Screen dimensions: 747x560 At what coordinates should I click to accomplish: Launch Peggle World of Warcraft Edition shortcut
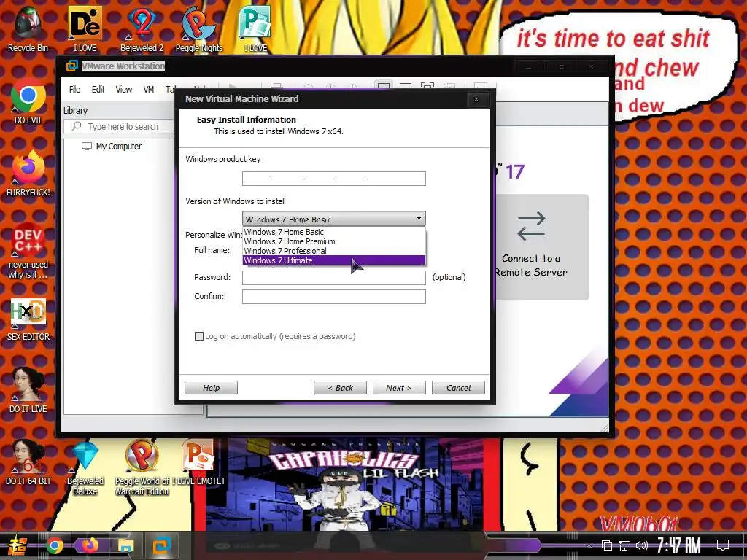coord(142,467)
